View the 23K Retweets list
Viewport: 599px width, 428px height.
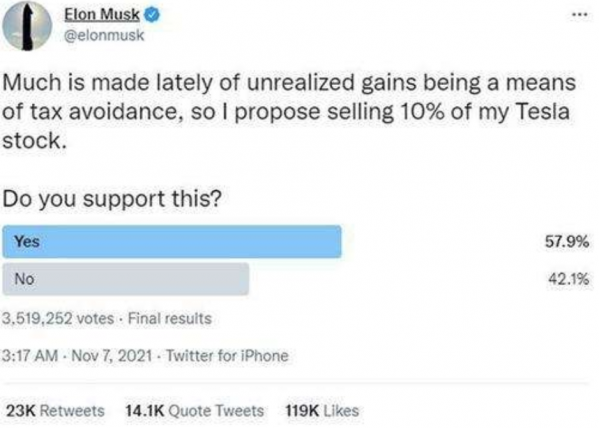[x=55, y=411]
